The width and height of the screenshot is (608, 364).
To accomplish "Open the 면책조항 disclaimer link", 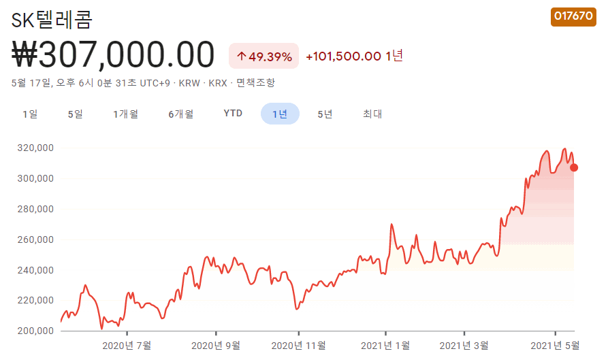I will pyautogui.click(x=255, y=82).
